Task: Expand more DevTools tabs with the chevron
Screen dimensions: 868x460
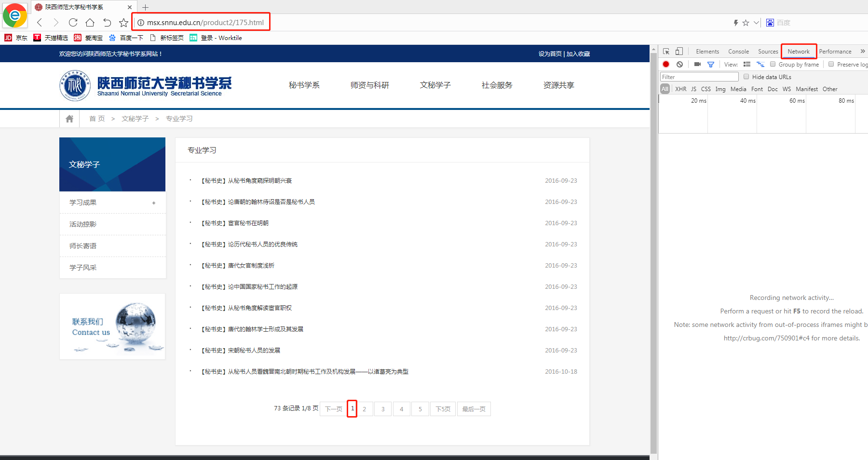Action: pyautogui.click(x=862, y=52)
